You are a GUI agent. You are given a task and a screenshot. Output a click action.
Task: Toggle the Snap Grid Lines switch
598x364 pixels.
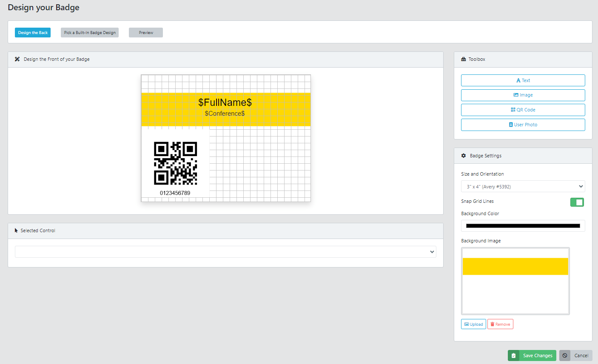pyautogui.click(x=577, y=202)
